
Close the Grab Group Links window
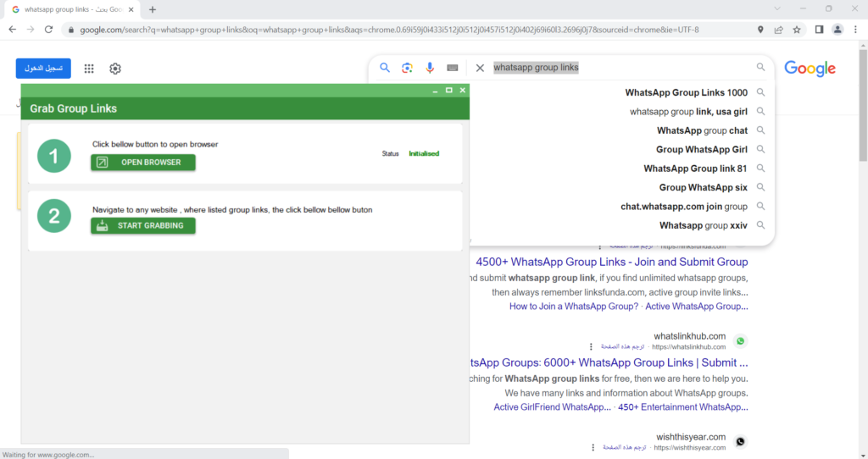pyautogui.click(x=463, y=90)
